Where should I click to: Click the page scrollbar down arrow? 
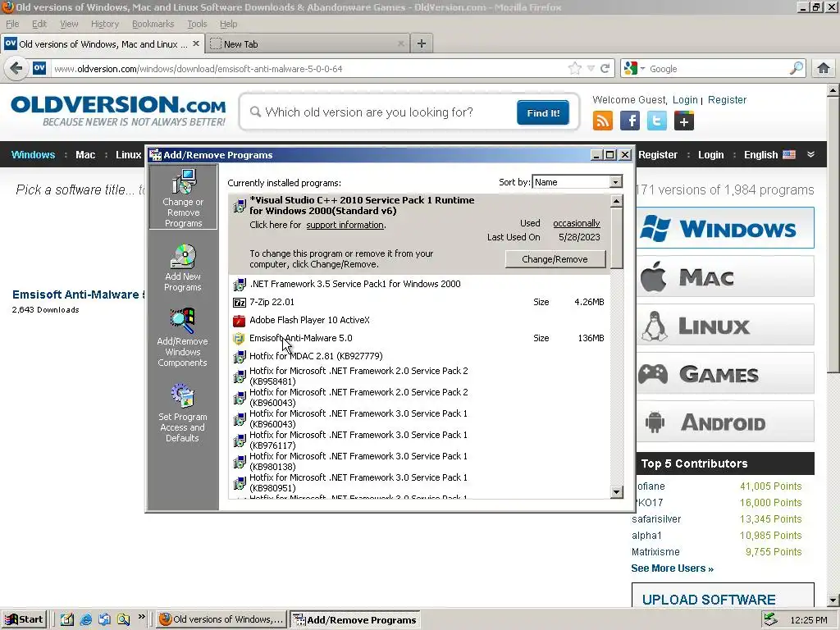(833, 600)
